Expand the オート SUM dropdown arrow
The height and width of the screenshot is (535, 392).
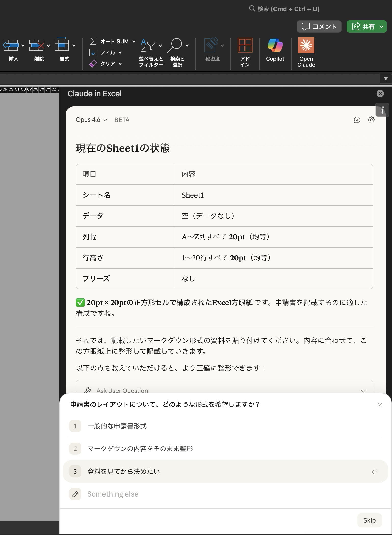click(134, 41)
